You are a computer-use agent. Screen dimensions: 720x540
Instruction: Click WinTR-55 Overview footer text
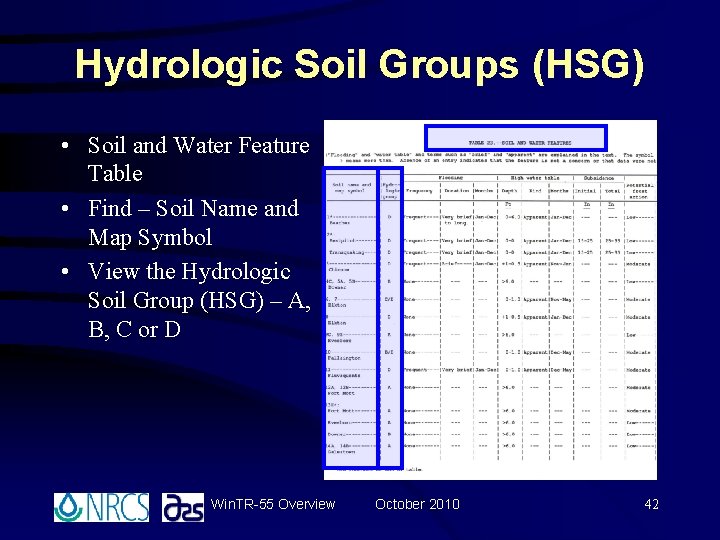point(273,504)
